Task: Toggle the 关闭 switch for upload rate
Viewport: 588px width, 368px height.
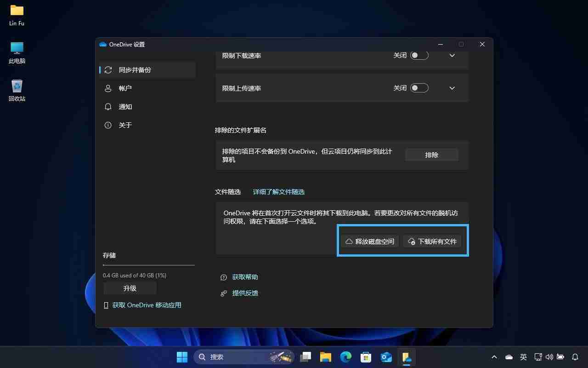Action: tap(418, 87)
